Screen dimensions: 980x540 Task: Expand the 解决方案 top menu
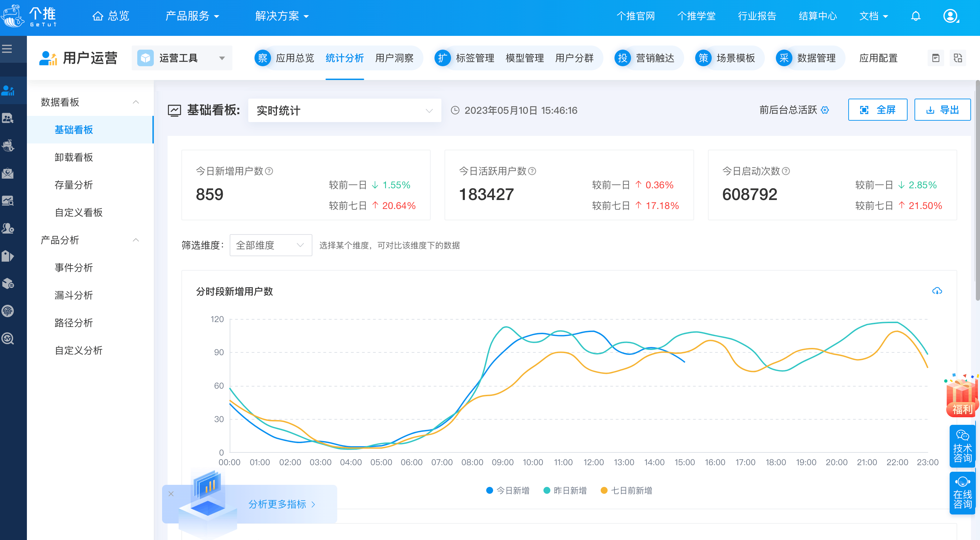pyautogui.click(x=282, y=16)
